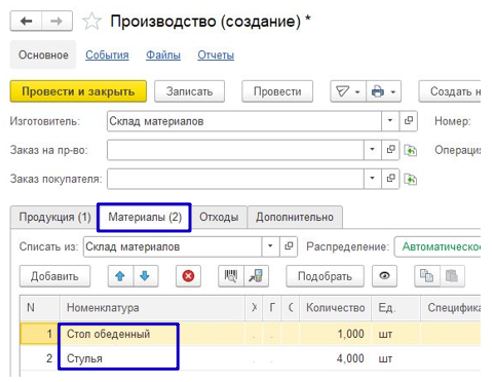Expand the Списать из dropdown arrow
The width and height of the screenshot is (492, 382).
point(270,247)
